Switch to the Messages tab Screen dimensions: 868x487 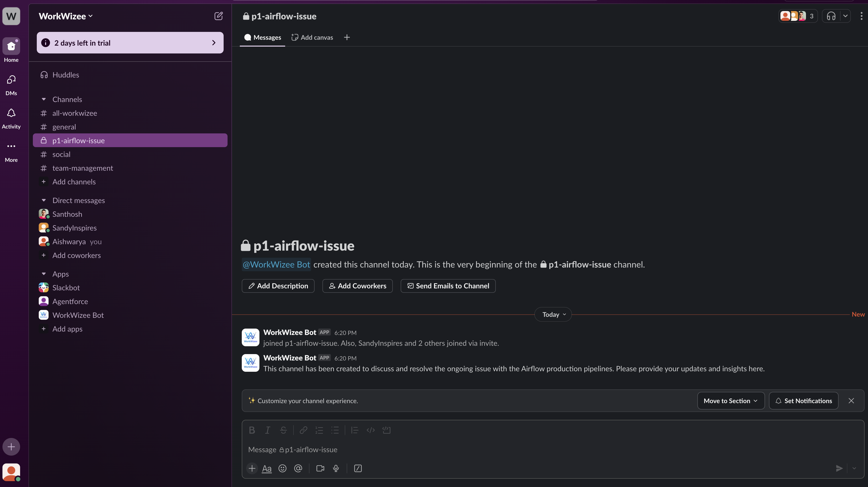263,38
